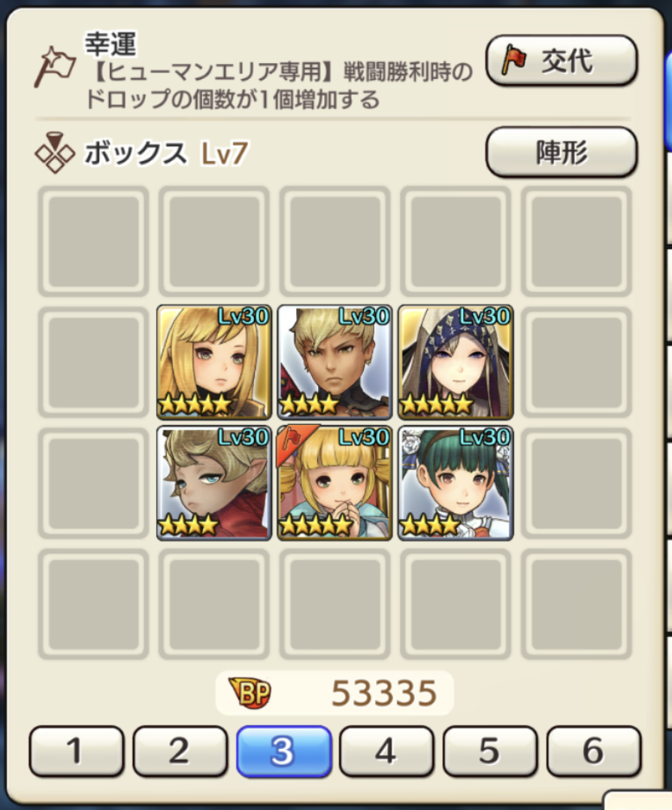Switch to party tab 1
This screenshot has height=810, width=672.
tap(77, 751)
